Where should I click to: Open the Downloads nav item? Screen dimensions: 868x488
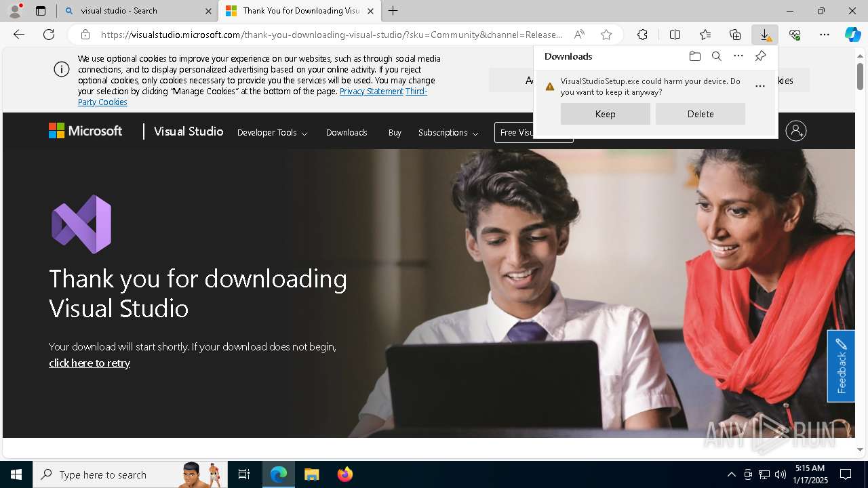[x=347, y=133]
